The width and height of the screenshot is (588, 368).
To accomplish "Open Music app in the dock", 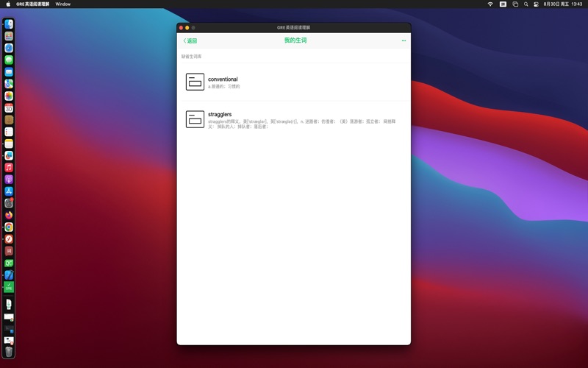I will (x=9, y=168).
